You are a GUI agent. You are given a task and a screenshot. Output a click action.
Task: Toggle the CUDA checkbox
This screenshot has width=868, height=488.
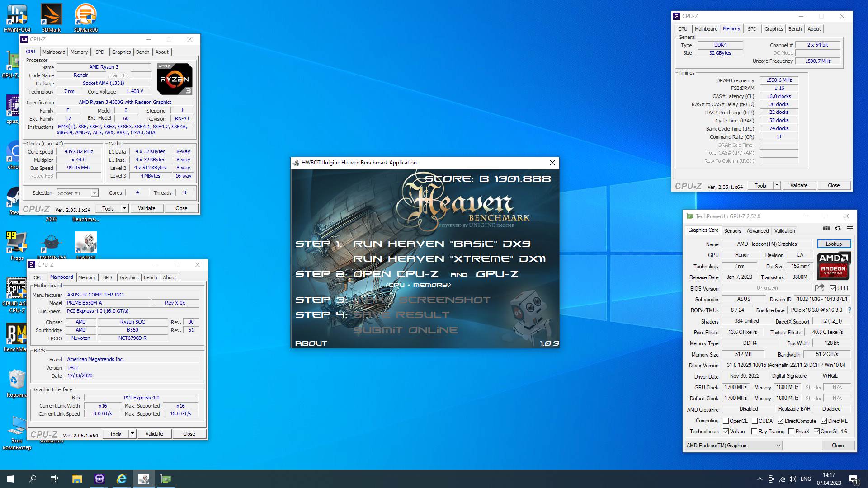click(755, 421)
